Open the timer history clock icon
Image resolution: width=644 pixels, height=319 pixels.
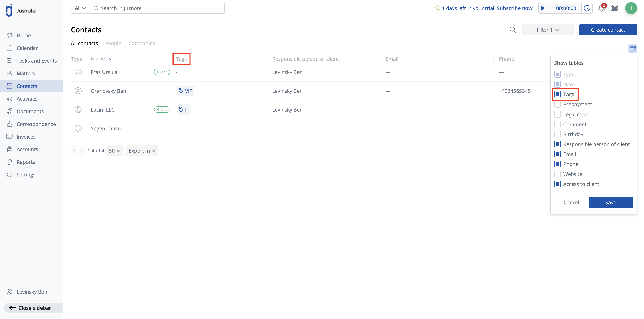(587, 8)
